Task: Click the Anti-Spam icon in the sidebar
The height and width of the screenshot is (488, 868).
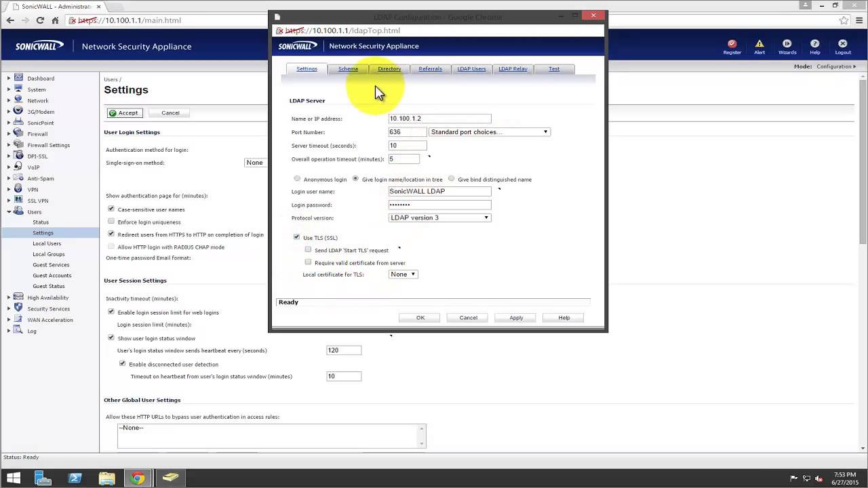Action: point(18,178)
